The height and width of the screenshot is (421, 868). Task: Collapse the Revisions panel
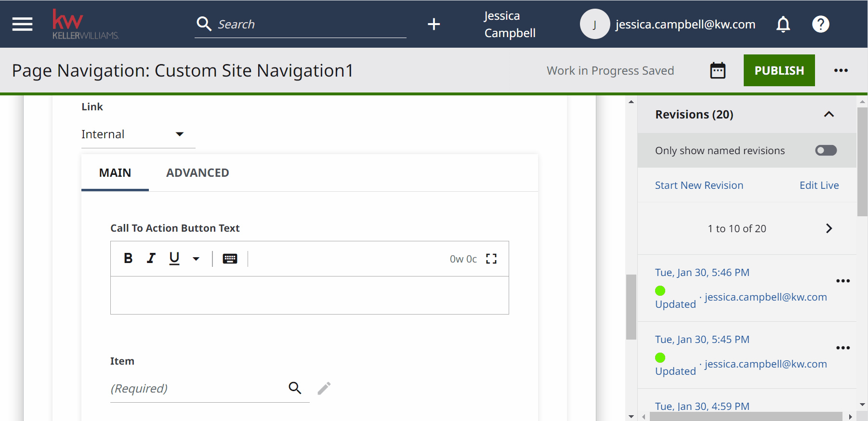point(829,115)
